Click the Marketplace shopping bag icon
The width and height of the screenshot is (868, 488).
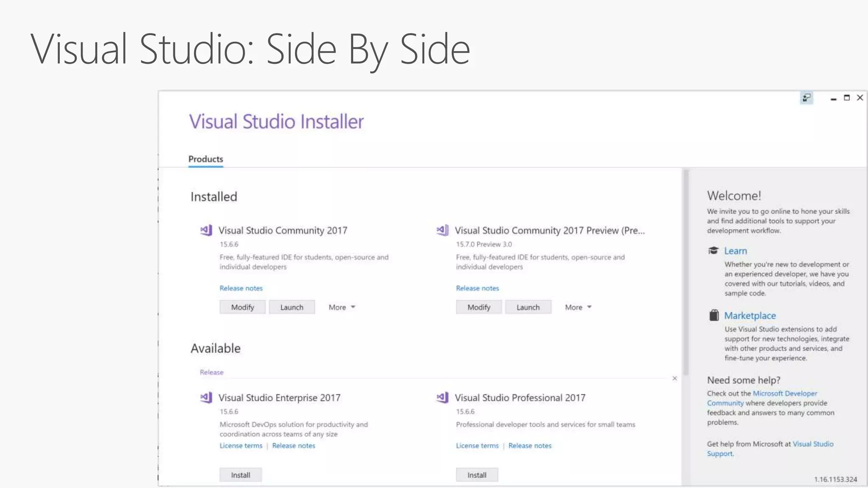tap(714, 316)
